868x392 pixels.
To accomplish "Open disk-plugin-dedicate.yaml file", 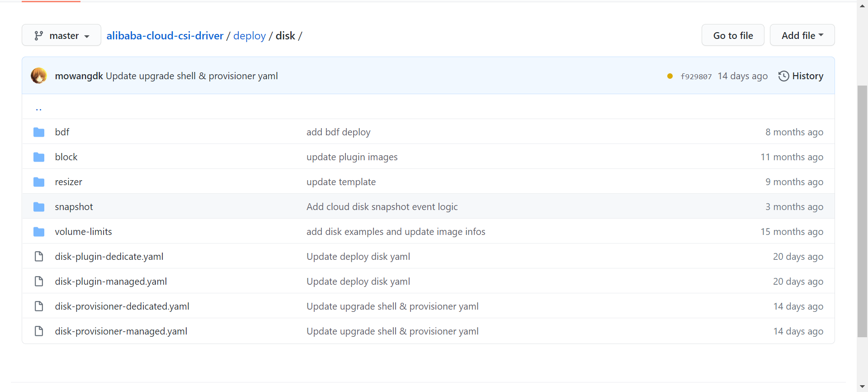I will point(109,256).
